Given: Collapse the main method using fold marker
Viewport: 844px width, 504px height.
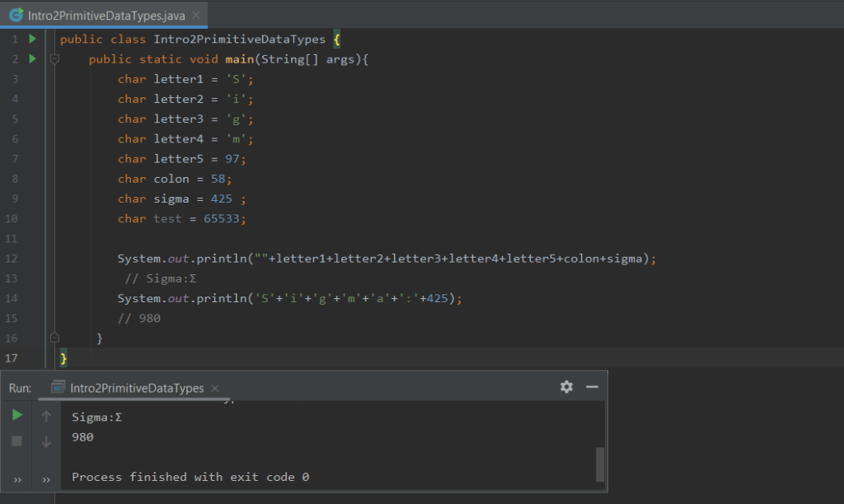Looking at the screenshot, I should pos(54,59).
